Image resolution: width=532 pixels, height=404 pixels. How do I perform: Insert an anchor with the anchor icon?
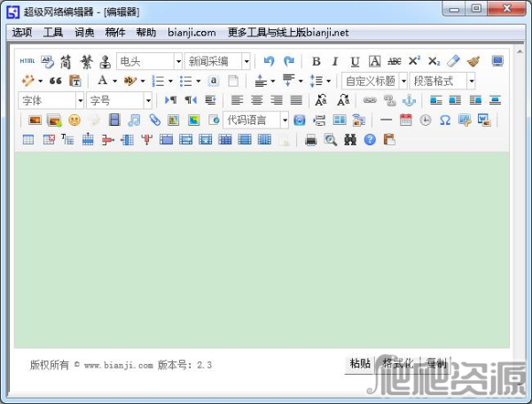[x=409, y=100]
